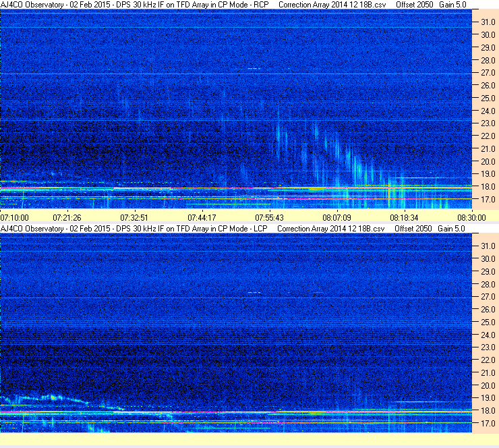Pick the 26.0 frequency label in LCP panel
This screenshot has width=499, height=448.
point(488,310)
